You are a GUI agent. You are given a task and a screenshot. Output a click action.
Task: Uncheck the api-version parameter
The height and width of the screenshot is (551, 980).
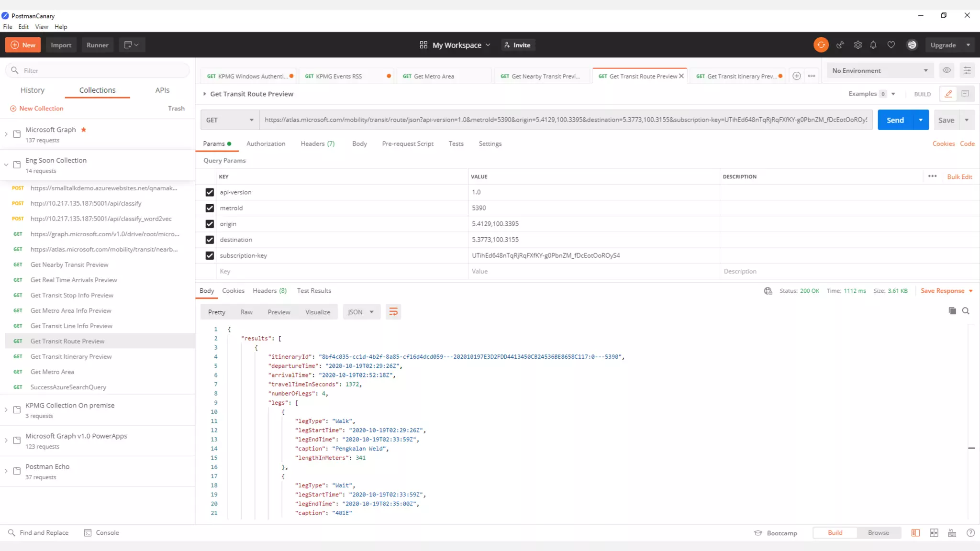[x=210, y=192]
